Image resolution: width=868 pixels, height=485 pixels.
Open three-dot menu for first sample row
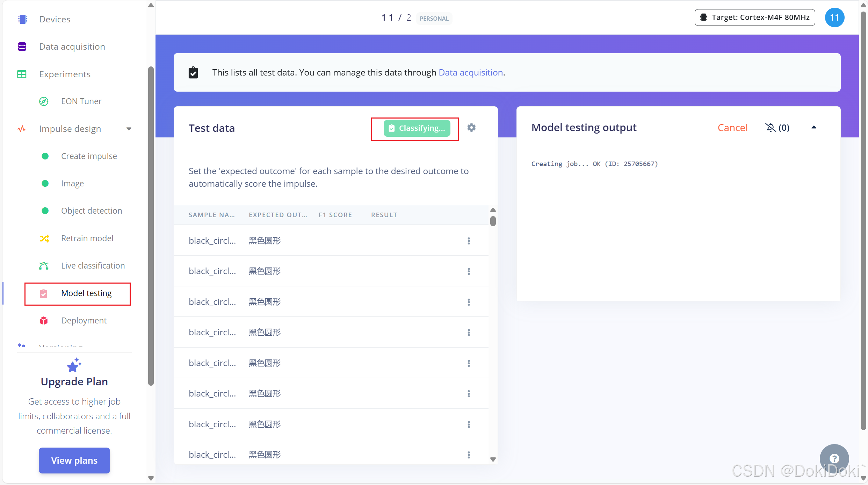469,241
